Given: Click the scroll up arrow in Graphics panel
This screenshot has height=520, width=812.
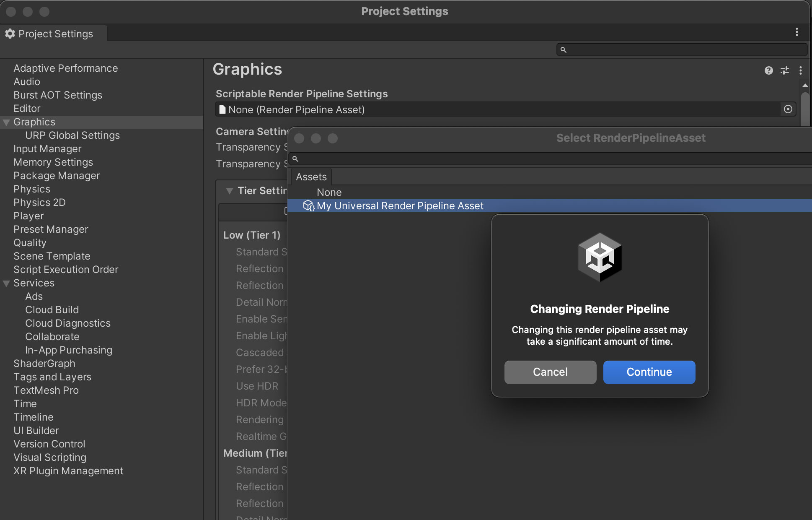Looking at the screenshot, I should [805, 86].
